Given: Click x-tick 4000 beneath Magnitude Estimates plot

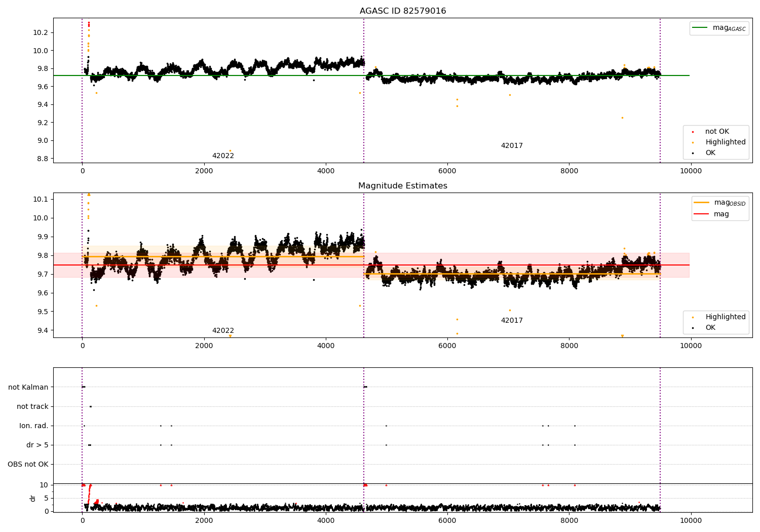Looking at the screenshot, I should (326, 346).
